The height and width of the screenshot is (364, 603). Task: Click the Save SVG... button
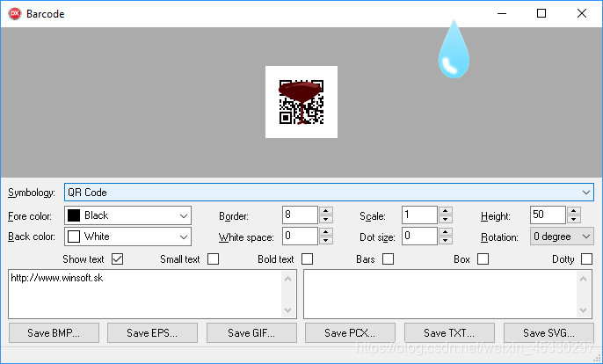[549, 333]
